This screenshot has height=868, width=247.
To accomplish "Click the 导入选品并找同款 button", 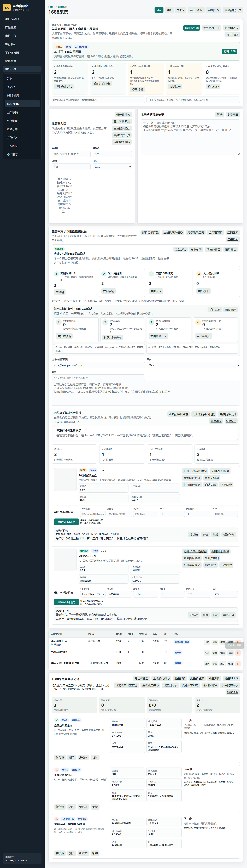I will pyautogui.click(x=204, y=414).
